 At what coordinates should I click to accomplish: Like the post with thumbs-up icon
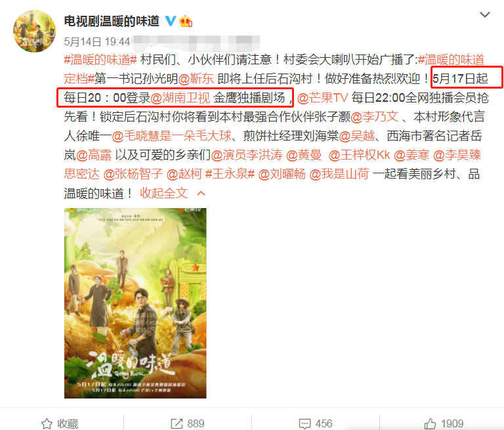click(430, 423)
